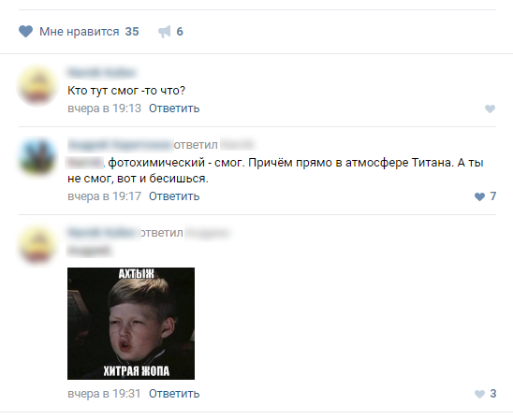The image size is (513, 420).
Task: Click the 'Мне нравится' label
Action: 80,32
